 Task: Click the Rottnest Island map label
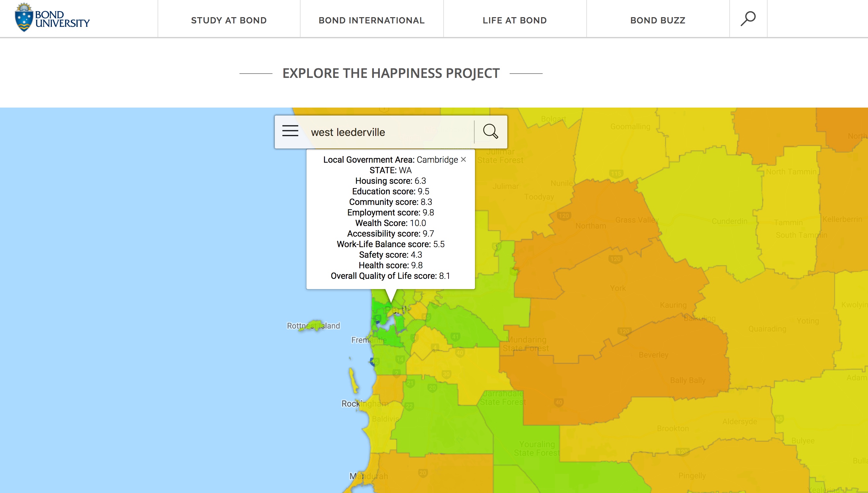[313, 326]
